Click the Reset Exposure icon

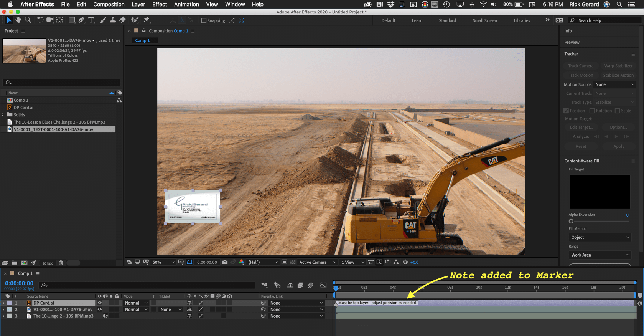click(405, 262)
